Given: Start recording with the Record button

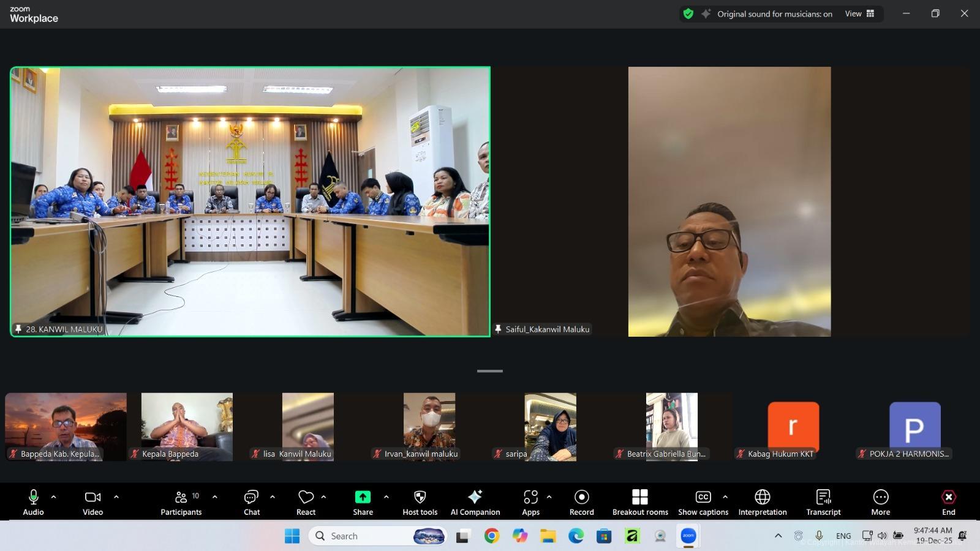Looking at the screenshot, I should coord(582,503).
